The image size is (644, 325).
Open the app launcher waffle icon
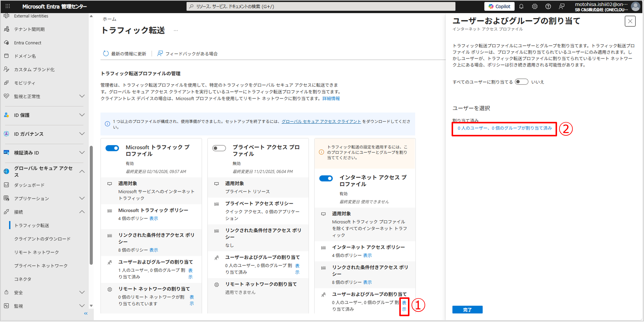tap(7, 6)
